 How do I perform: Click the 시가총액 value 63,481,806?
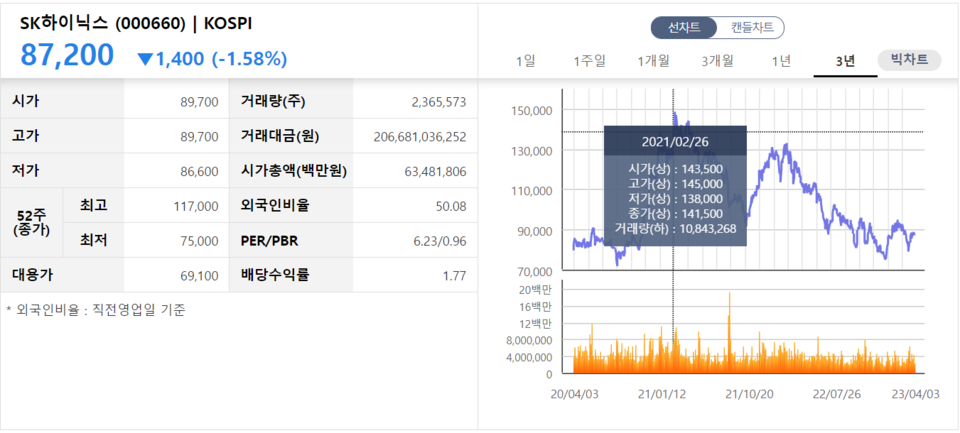[x=435, y=171]
